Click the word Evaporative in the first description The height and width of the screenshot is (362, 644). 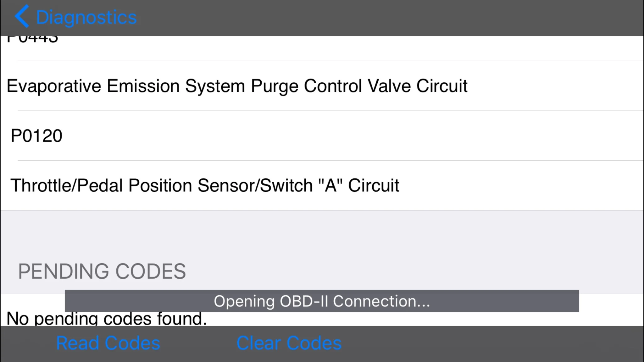click(54, 86)
